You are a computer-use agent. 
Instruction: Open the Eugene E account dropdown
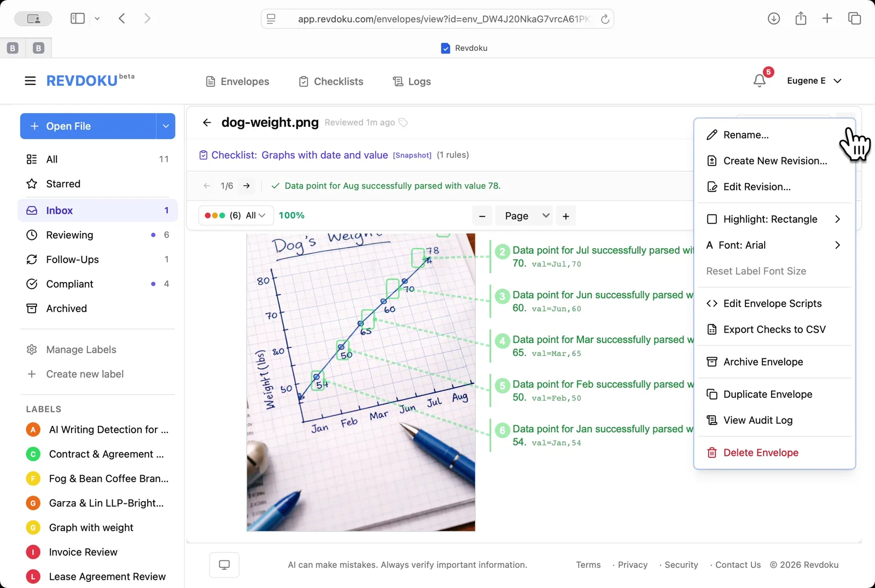point(814,81)
